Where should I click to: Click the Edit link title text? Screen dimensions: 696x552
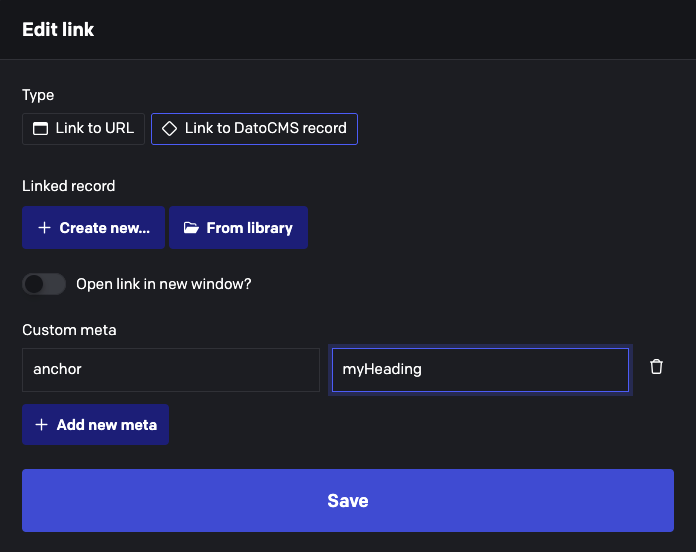pos(58,30)
